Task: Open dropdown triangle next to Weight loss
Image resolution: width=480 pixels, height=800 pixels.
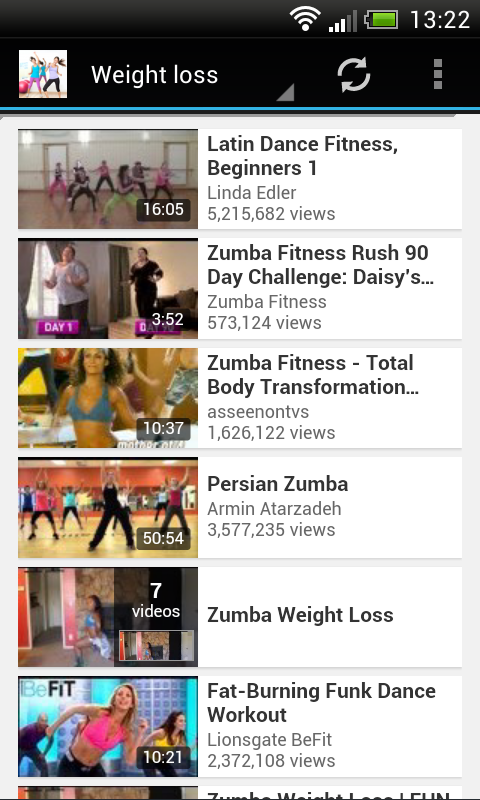Action: 286,92
